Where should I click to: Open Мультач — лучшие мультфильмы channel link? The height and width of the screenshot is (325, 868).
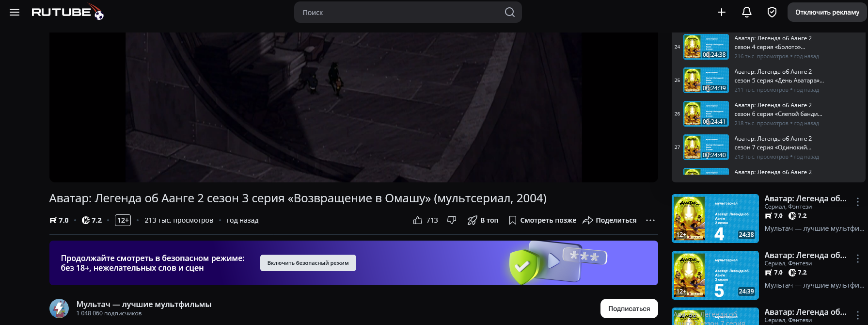144,304
